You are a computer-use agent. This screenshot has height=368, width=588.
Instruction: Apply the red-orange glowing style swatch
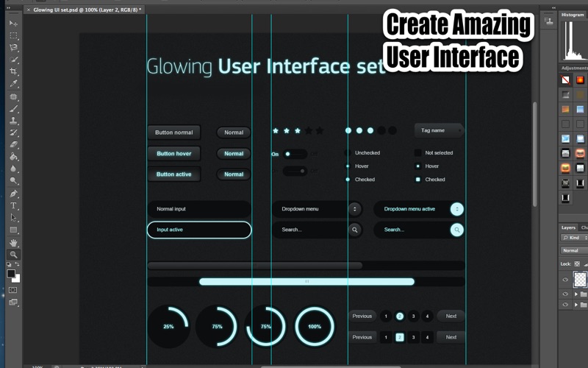coord(580,80)
